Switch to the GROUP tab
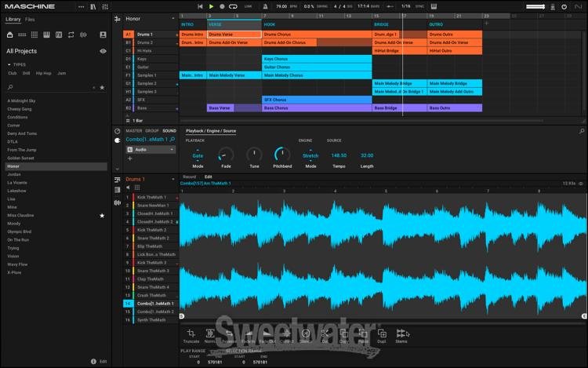Screen dimensions: 588x368 click(152, 131)
